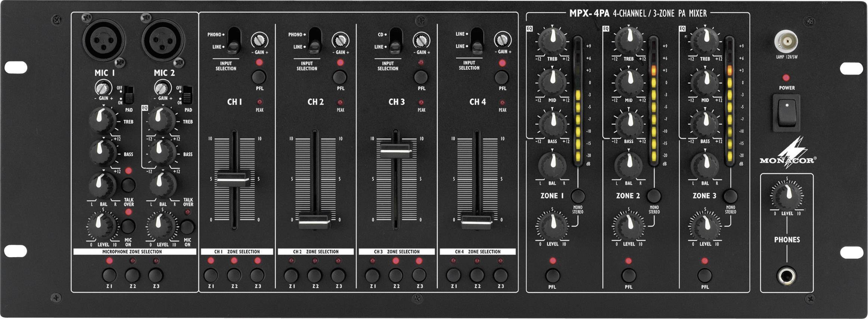
Task: Click the CH 3 fader handle
Action: tap(396, 150)
